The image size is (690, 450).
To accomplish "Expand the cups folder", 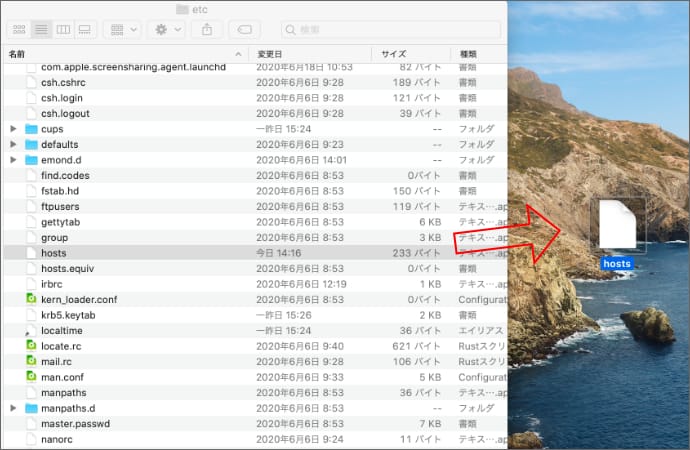I will click(x=13, y=129).
